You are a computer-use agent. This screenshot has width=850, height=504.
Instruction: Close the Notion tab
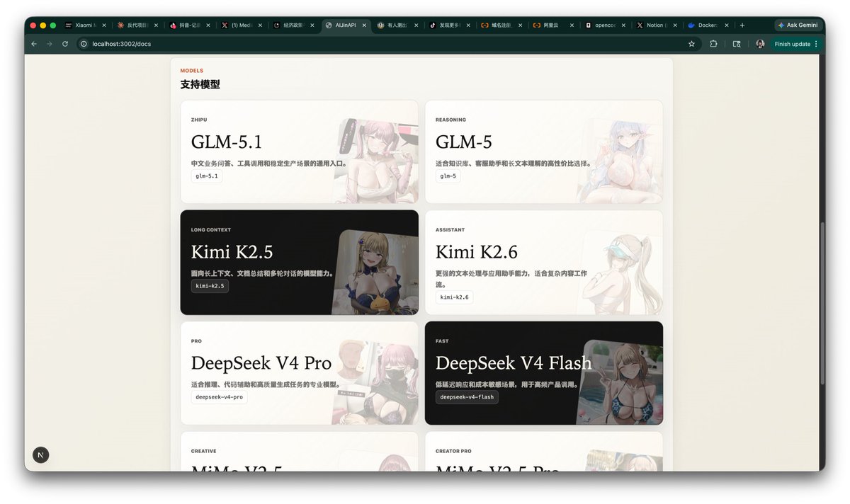675,25
